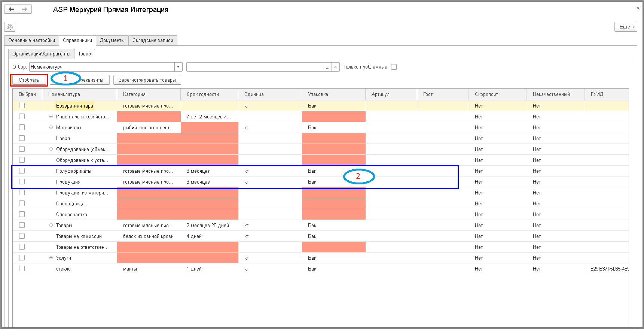Select checkbox of the Продукция row

click(x=22, y=182)
